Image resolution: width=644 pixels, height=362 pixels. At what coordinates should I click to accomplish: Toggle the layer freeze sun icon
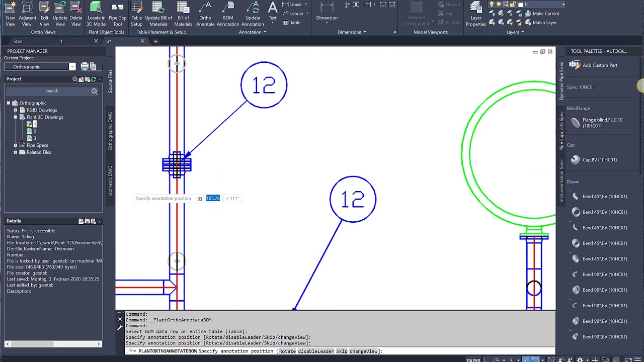click(x=500, y=5)
